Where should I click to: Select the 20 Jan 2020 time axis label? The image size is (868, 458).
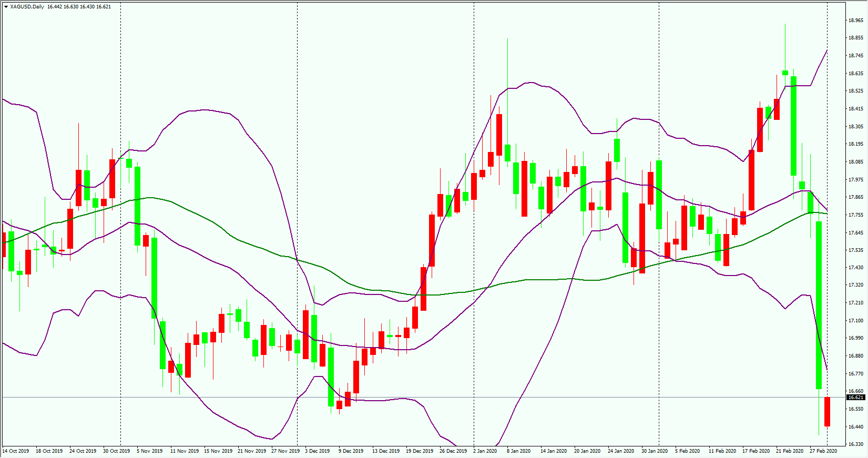point(587,451)
